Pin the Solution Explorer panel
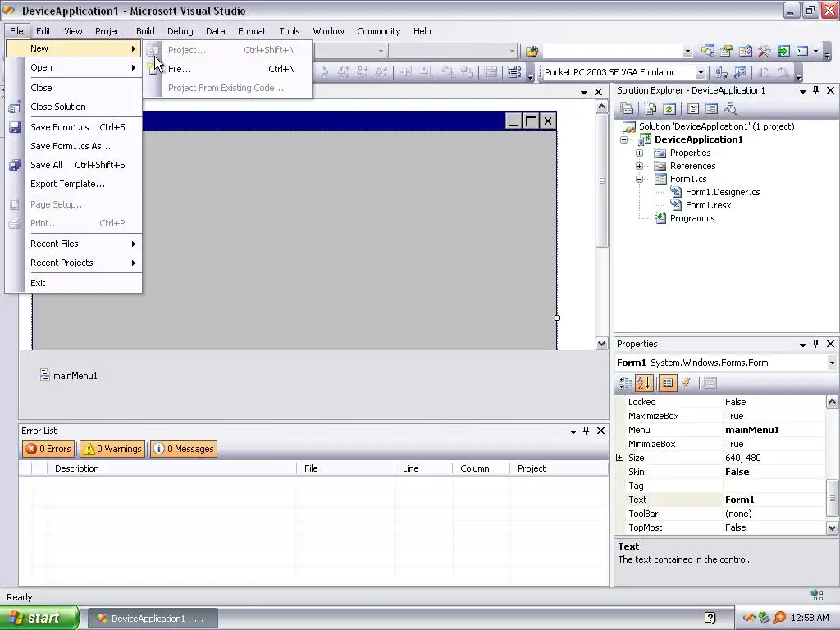840x630 pixels. [816, 90]
